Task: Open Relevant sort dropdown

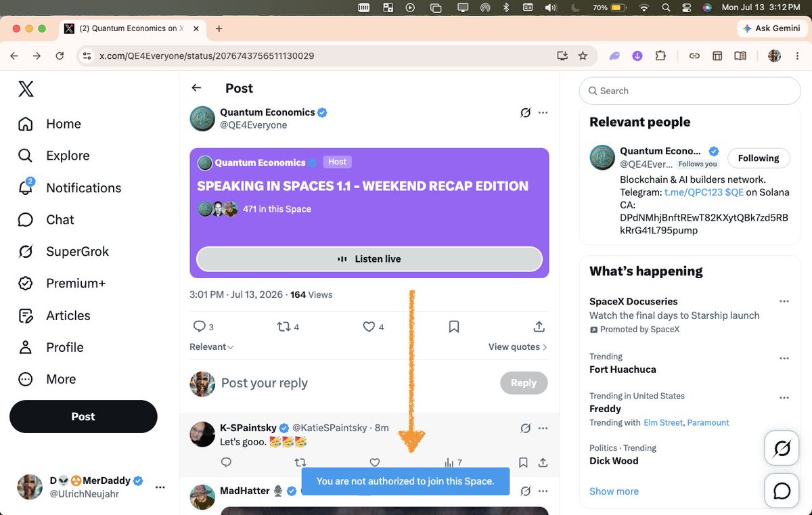Action: [212, 347]
